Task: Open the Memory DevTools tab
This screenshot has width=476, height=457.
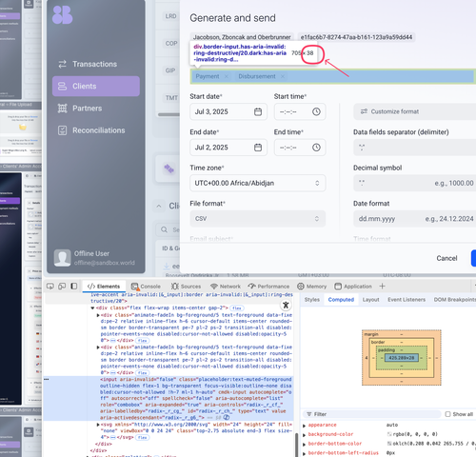Action: coord(311,287)
